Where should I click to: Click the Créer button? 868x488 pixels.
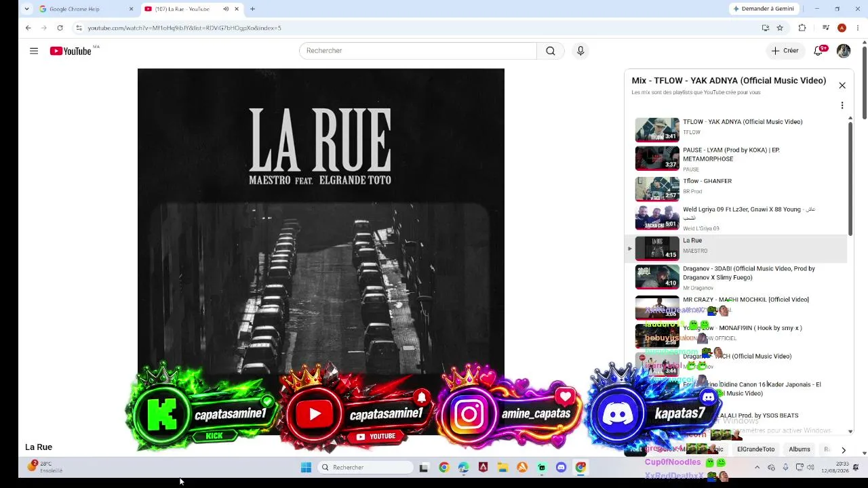point(785,51)
